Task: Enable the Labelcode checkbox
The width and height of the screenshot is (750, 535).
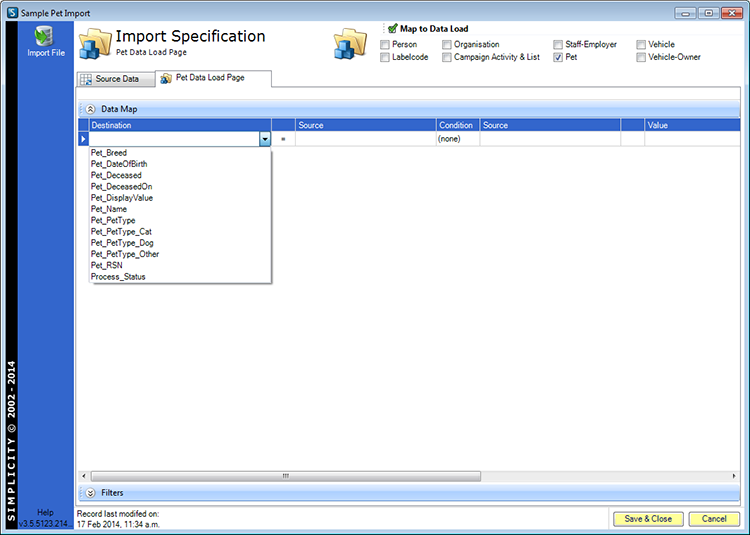Action: (385, 57)
